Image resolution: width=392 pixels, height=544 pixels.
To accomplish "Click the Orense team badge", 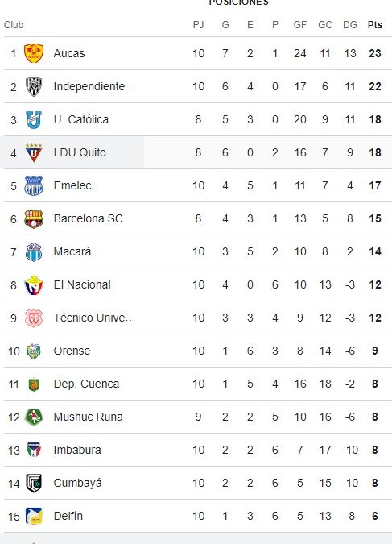I will pyautogui.click(x=34, y=351).
